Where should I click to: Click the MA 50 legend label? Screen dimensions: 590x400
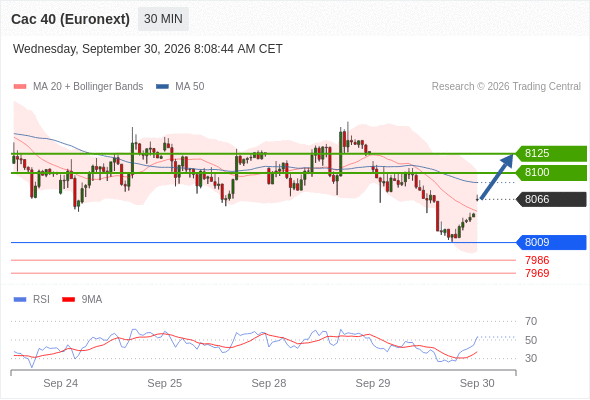(190, 87)
